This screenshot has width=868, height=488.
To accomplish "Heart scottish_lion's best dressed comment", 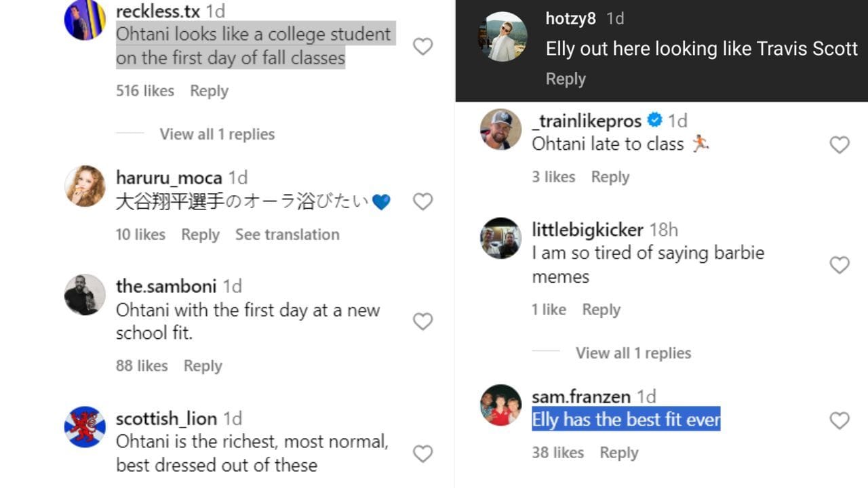I will click(x=422, y=453).
